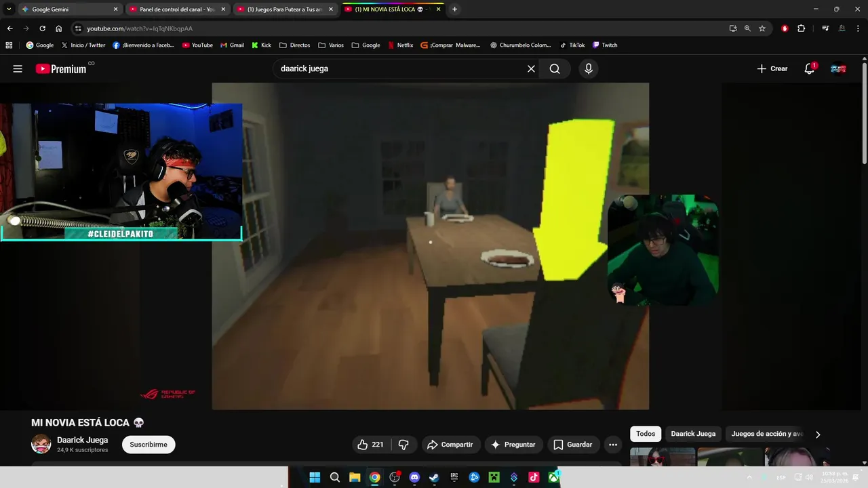Open Daarick Juega channel avatar
This screenshot has width=868, height=488.
[x=41, y=445]
